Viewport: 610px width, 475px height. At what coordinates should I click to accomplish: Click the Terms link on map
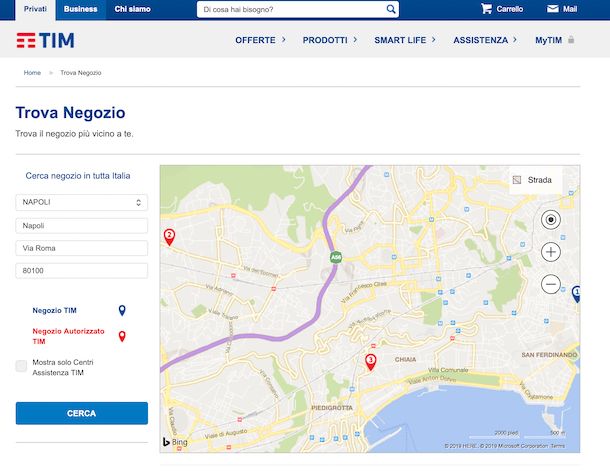pos(557,446)
